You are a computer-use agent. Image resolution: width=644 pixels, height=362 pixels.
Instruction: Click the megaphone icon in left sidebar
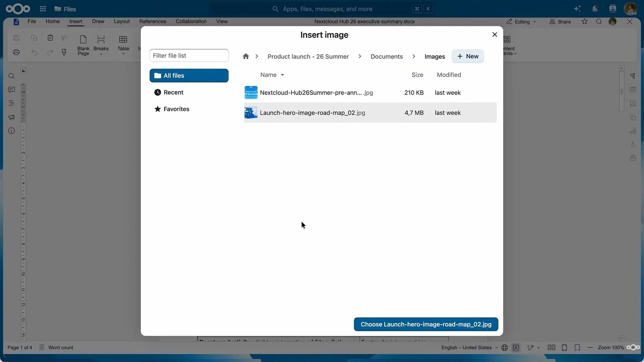(x=11, y=117)
